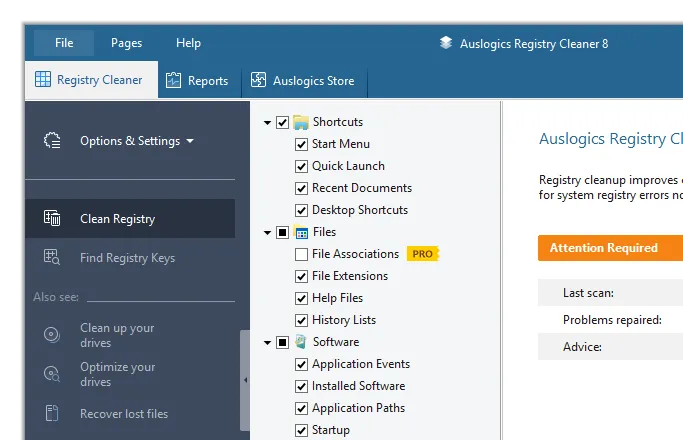Uncheck the Shortcuts group checkbox

(x=282, y=122)
